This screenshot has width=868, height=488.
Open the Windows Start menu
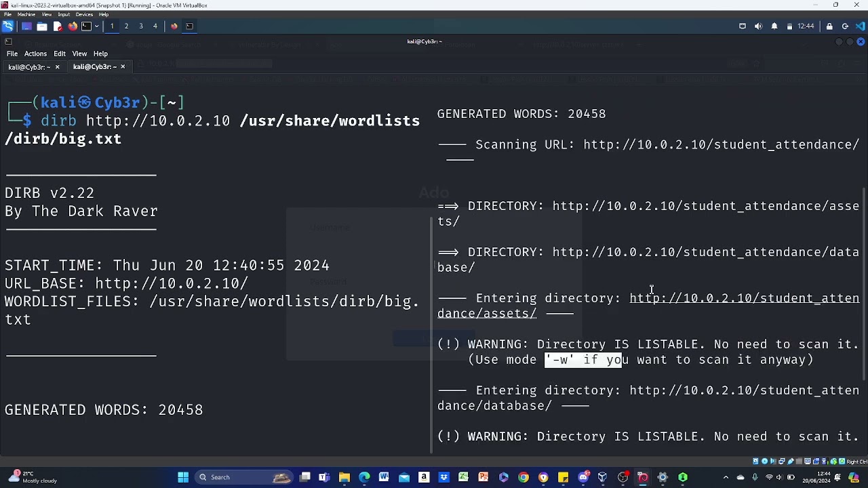pyautogui.click(x=183, y=477)
